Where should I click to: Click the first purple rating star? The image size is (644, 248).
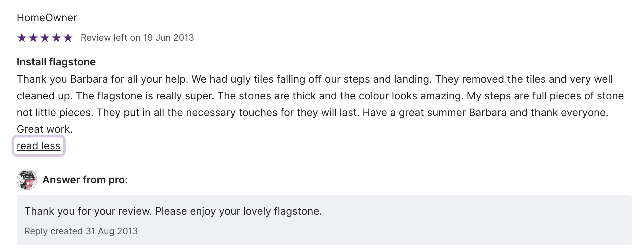(22, 38)
